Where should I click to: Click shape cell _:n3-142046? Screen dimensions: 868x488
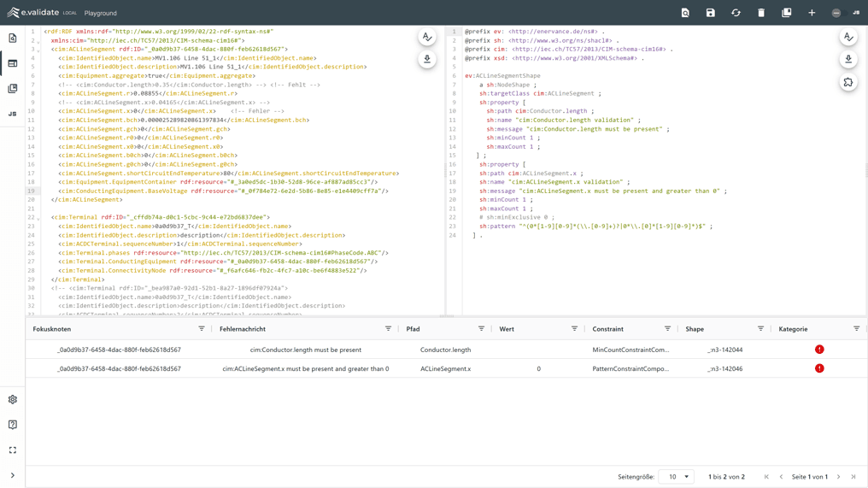pos(724,368)
